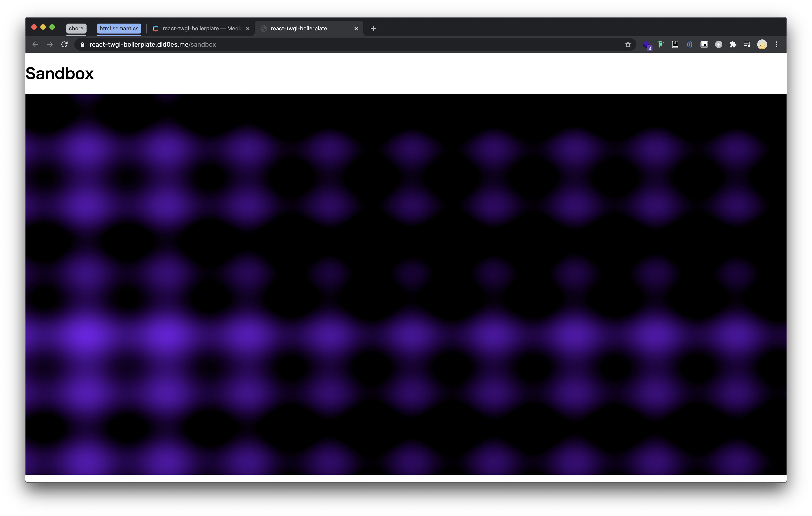Click the green ninja extension icon
812x516 pixels.
coord(660,44)
